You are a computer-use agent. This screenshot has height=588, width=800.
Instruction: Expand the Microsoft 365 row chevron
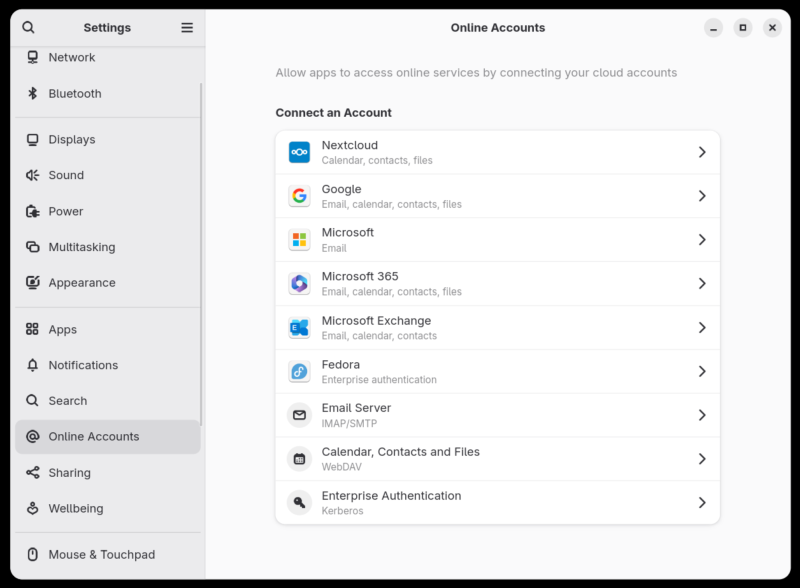point(702,283)
